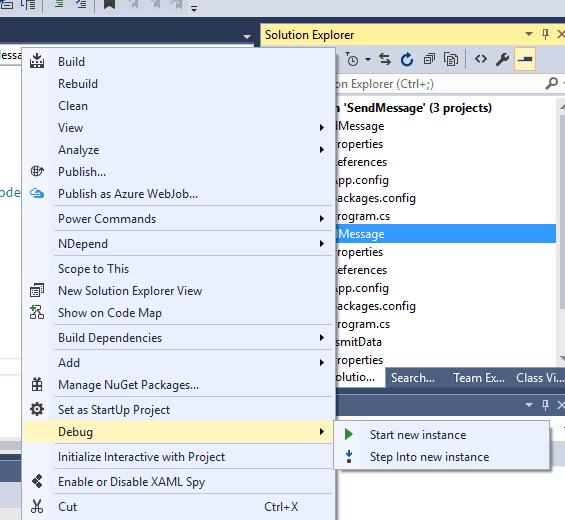Screen dimensions: 565x520
Task: Click the decrease indent toolbar icon
Action: click(x=81, y=5)
